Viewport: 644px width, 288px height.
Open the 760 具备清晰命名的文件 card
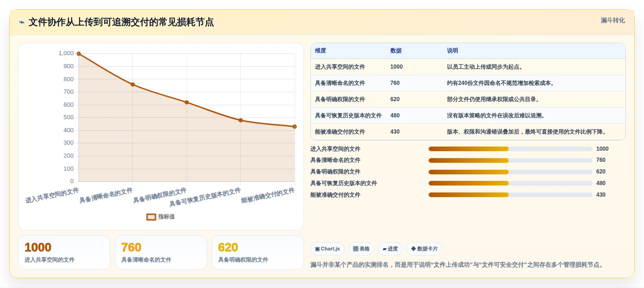point(161,252)
